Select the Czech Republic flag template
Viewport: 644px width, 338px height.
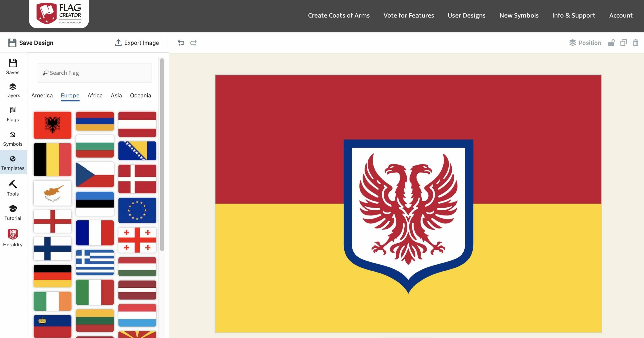tap(95, 175)
